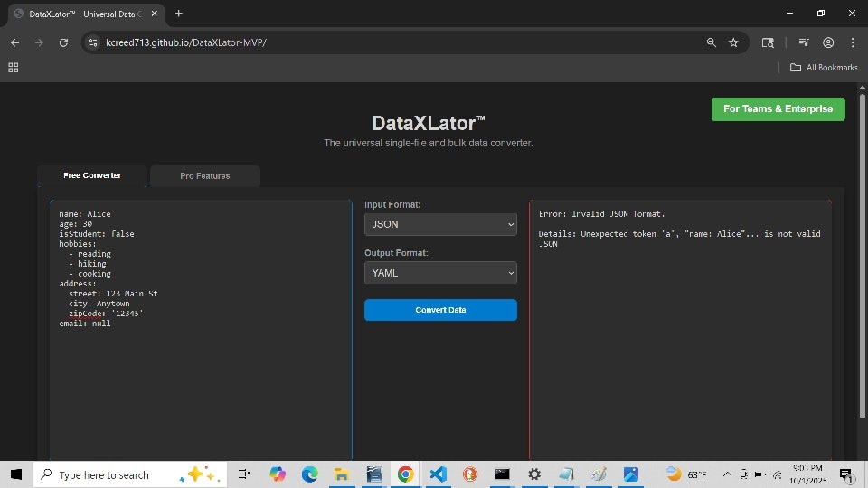This screenshot has width=868, height=488.
Task: Open the Windows Start menu
Action: coord(16,474)
